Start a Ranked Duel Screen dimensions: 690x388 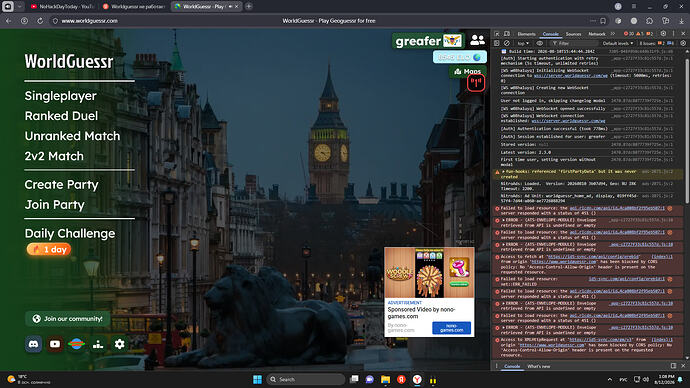(x=61, y=116)
